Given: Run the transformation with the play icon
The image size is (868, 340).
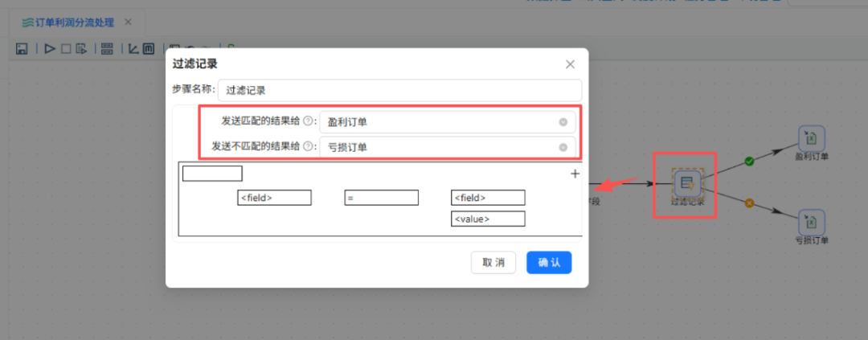Looking at the screenshot, I should click(x=50, y=49).
